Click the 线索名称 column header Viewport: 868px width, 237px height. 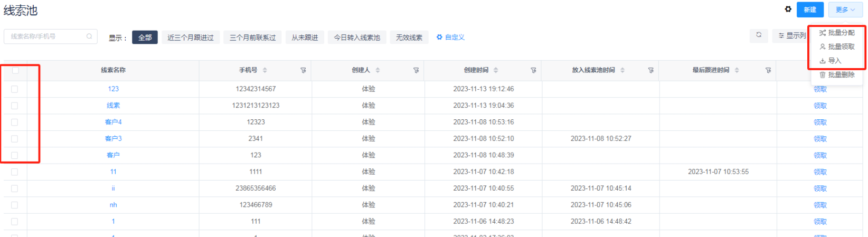[x=114, y=70]
